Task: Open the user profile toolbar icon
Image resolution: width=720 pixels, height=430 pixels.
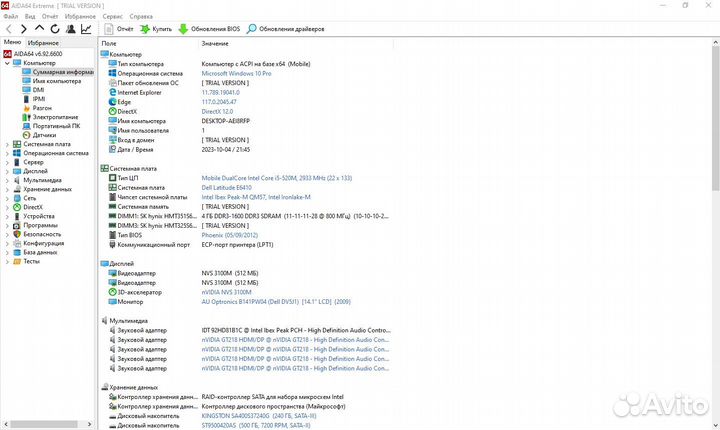Action: coord(71,29)
